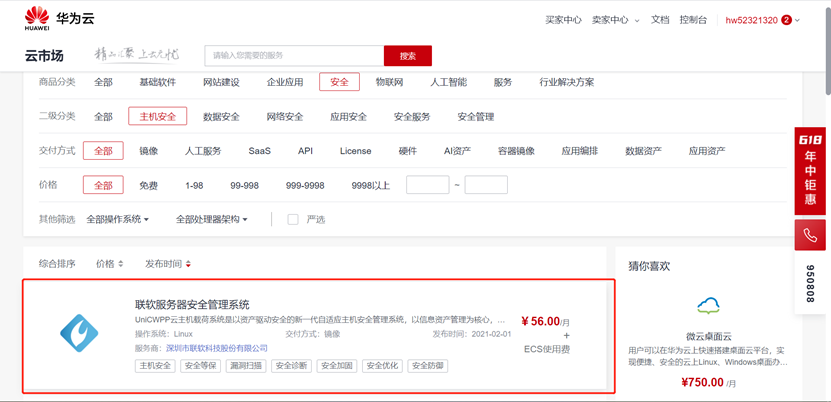
Task: Expand the 全部操作系统 dropdown
Action: (117, 219)
